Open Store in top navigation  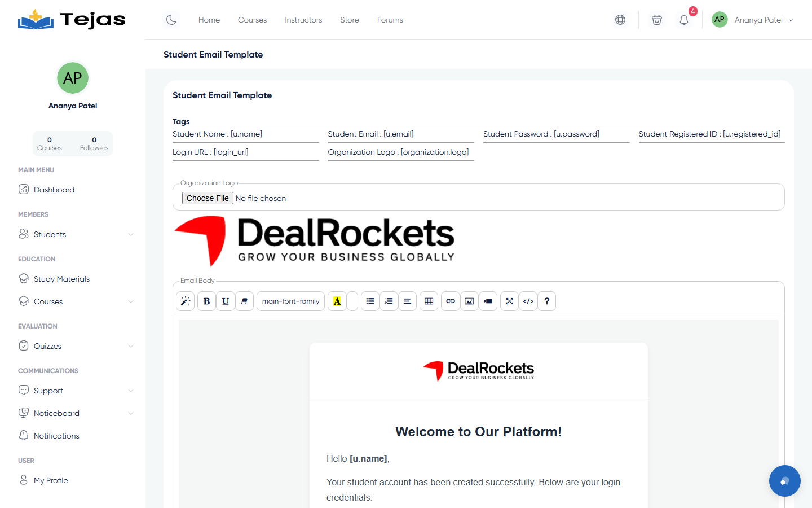pyautogui.click(x=350, y=20)
